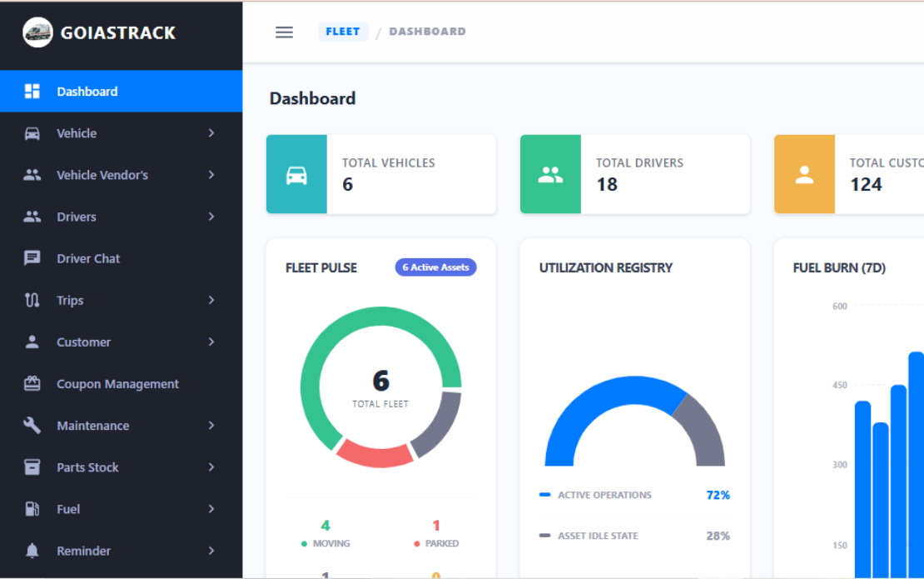Click the Dashboard page heading
This screenshot has width=924, height=579.
[x=312, y=97]
